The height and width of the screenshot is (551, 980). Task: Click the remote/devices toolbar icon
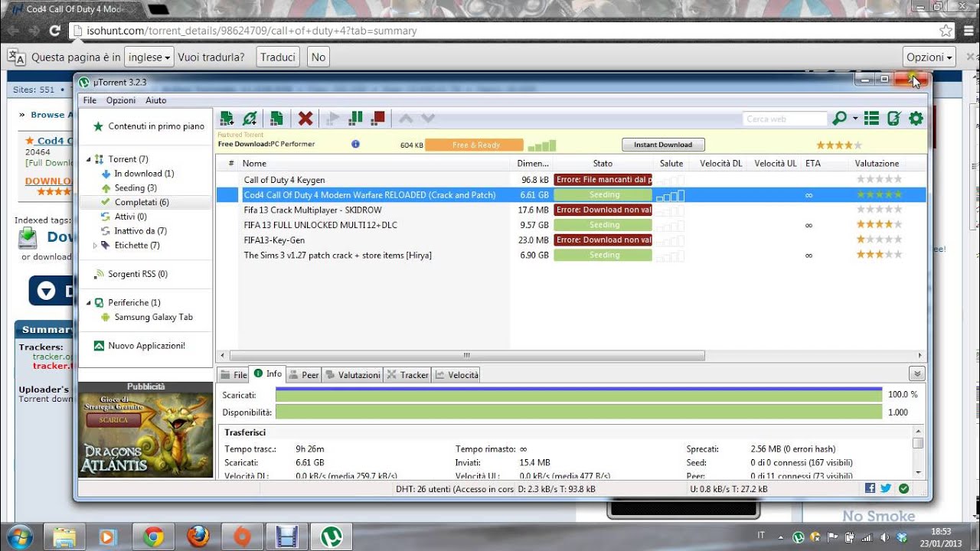(x=893, y=118)
